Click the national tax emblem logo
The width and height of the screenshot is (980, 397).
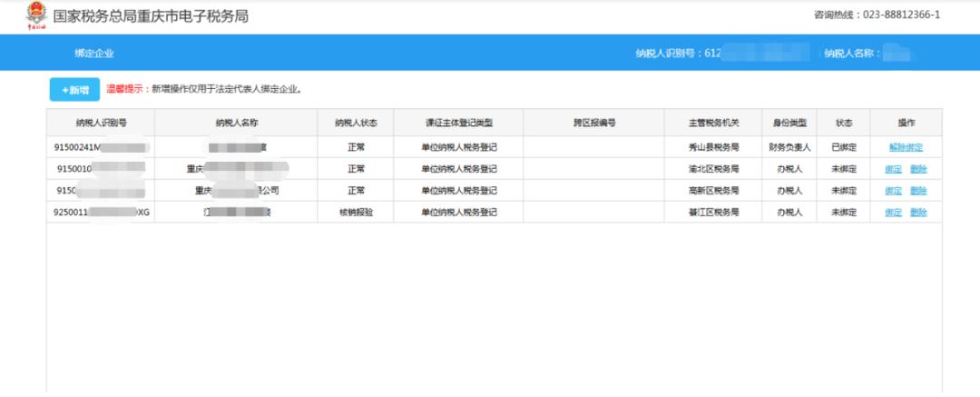coord(36,15)
